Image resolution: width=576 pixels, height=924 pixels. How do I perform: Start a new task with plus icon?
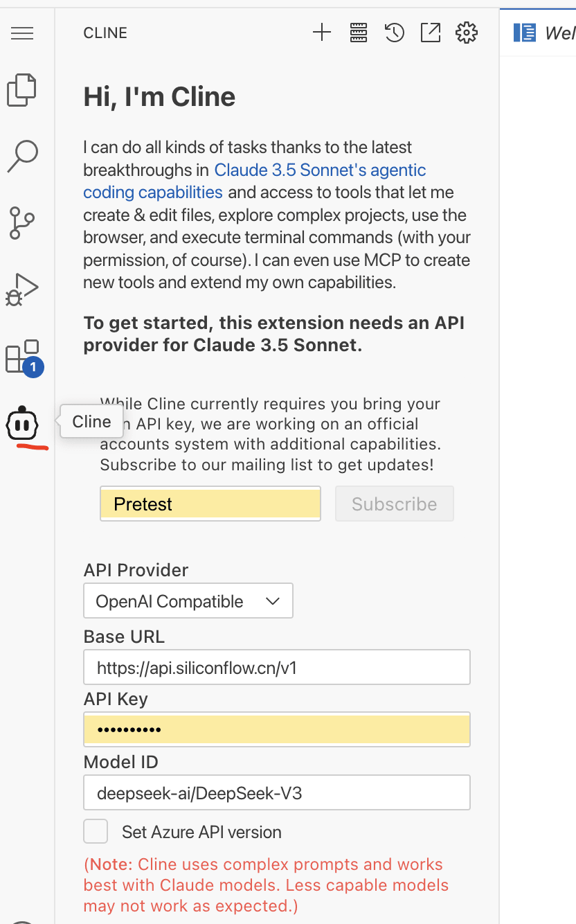322,33
